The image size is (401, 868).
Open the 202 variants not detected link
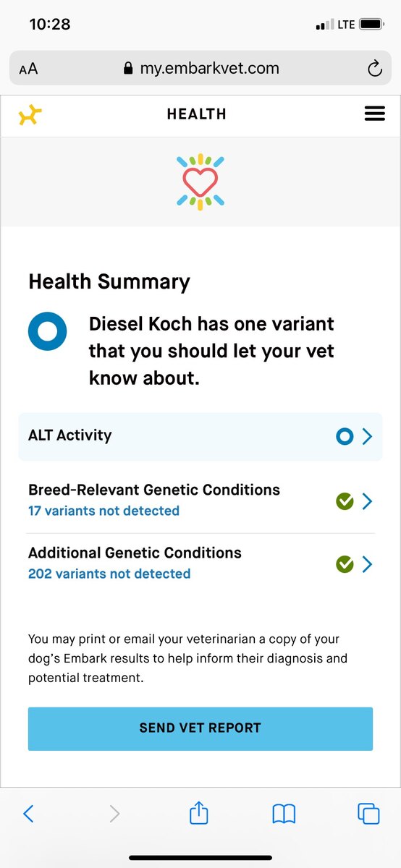[109, 574]
